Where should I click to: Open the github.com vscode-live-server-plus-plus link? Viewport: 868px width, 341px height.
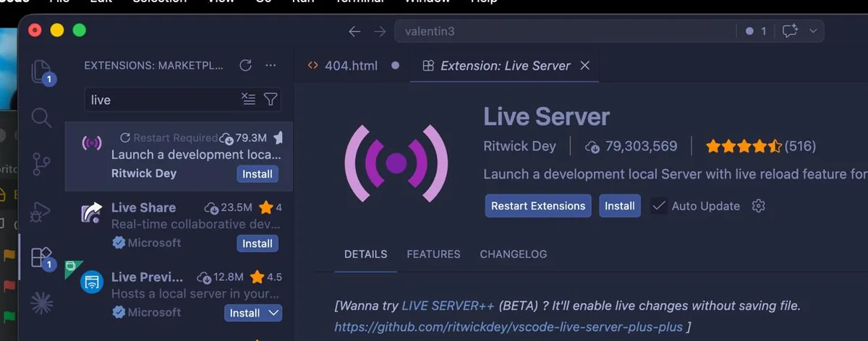coord(509,327)
